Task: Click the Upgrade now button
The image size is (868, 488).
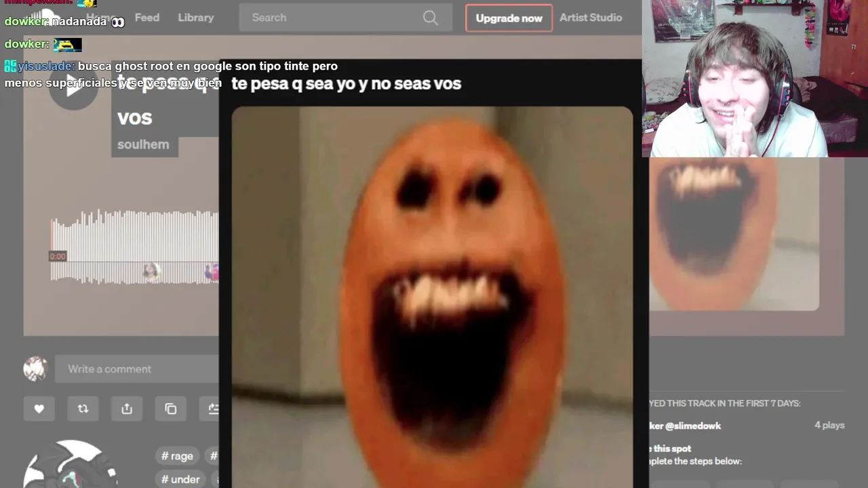Action: click(509, 18)
